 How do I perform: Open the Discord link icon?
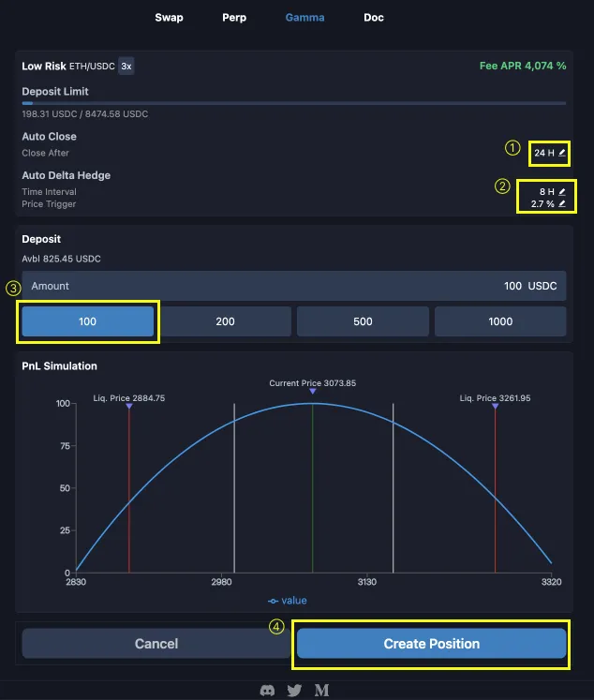click(268, 690)
